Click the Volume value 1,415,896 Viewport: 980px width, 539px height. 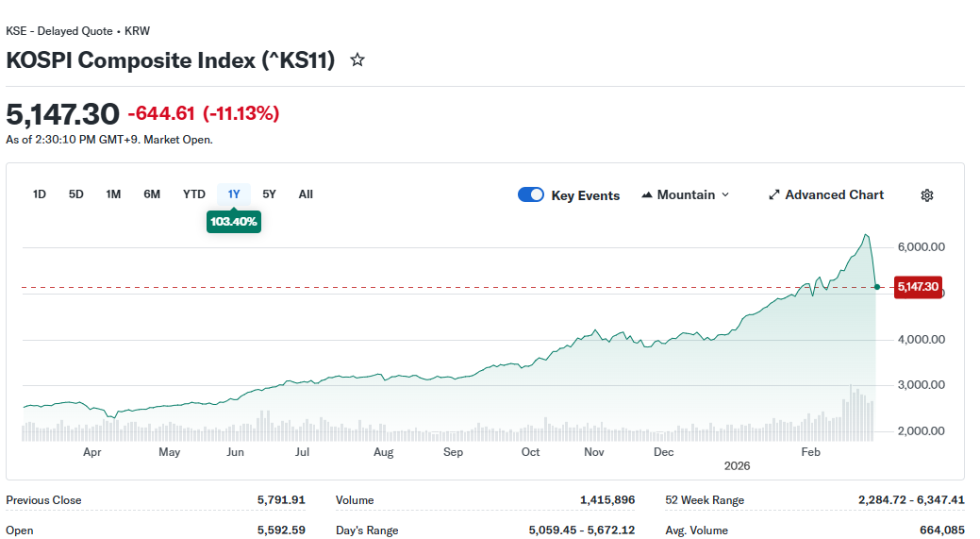pyautogui.click(x=607, y=500)
